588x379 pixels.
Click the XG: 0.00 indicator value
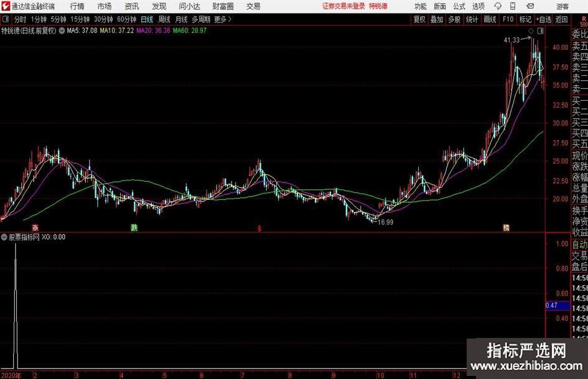pyautogui.click(x=54, y=237)
